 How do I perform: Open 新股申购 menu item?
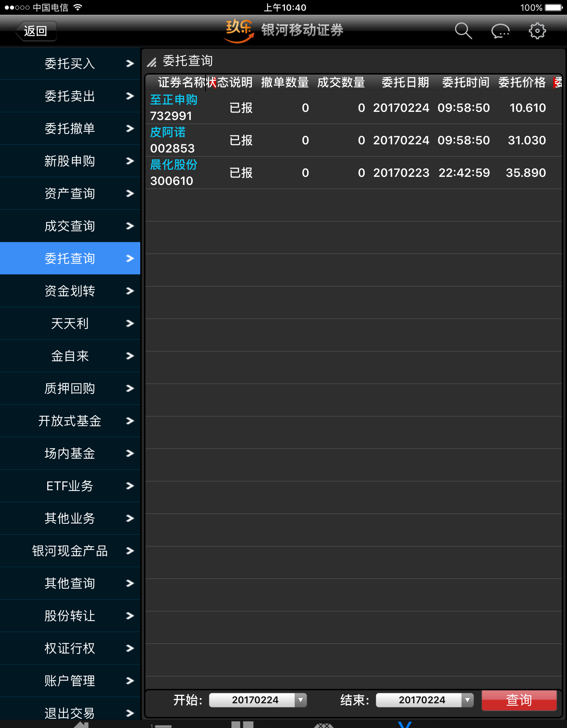tap(70, 161)
